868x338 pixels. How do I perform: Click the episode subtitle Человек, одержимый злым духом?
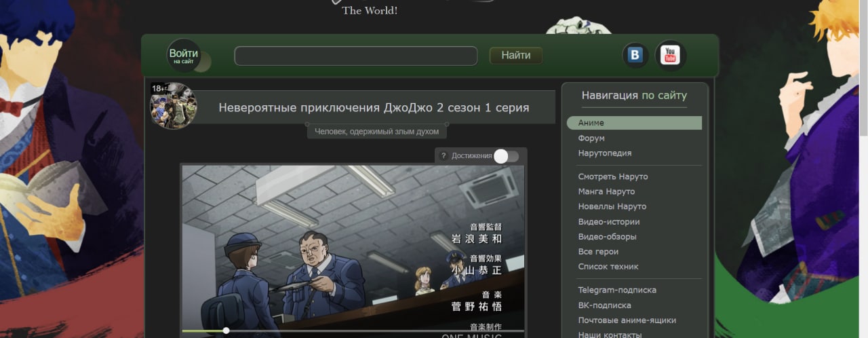[x=377, y=132]
